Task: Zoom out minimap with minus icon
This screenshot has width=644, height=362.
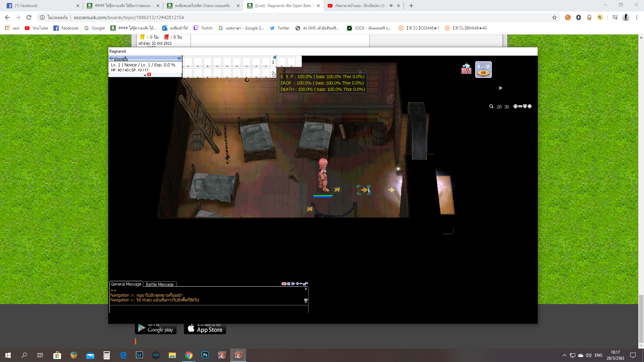Action: click(520, 106)
